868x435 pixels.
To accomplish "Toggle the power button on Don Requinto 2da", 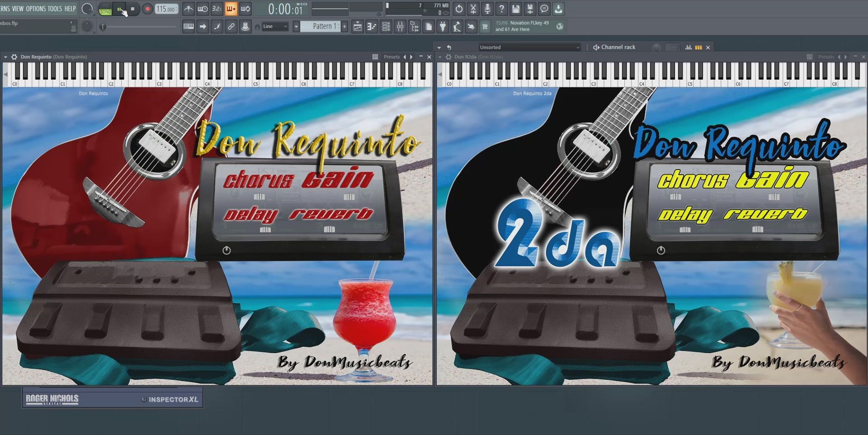I will (661, 250).
